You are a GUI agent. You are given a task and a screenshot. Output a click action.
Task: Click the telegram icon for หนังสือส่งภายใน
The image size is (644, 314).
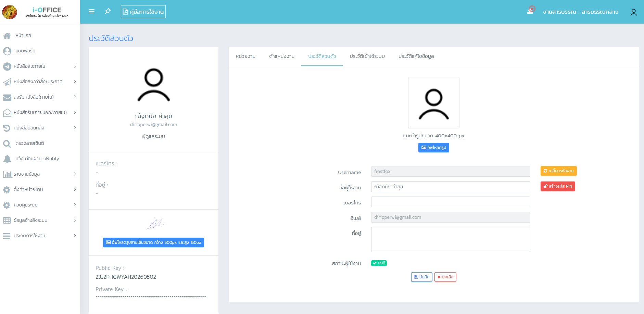pyautogui.click(x=7, y=66)
